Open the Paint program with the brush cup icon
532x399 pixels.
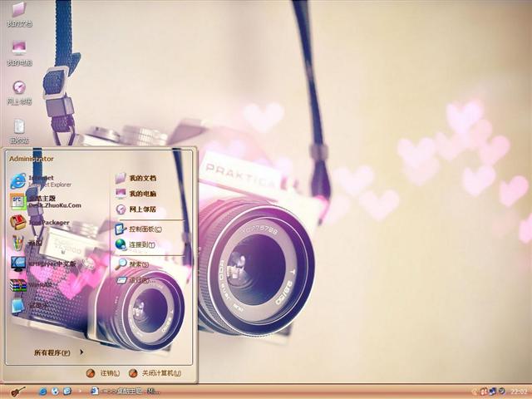33,243
